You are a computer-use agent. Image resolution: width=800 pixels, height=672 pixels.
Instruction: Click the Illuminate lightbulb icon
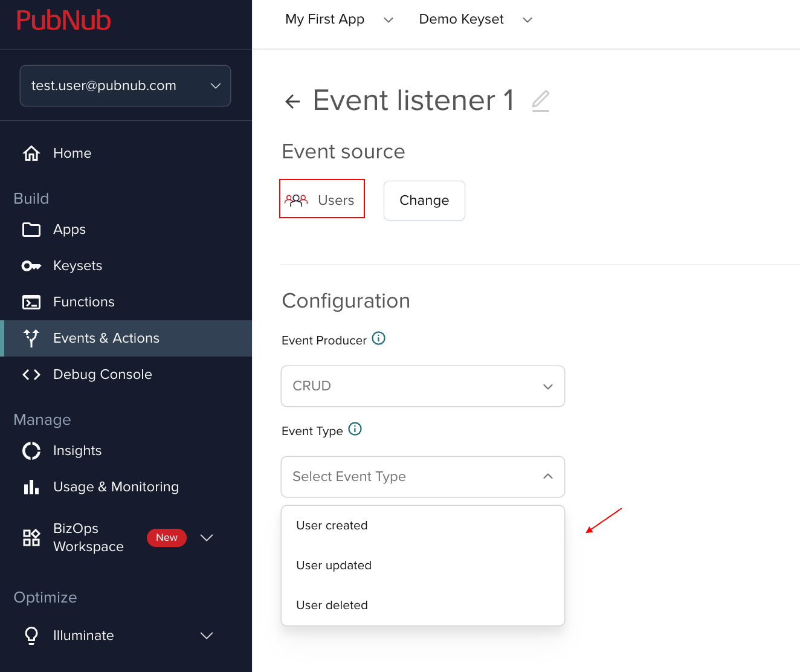click(31, 635)
